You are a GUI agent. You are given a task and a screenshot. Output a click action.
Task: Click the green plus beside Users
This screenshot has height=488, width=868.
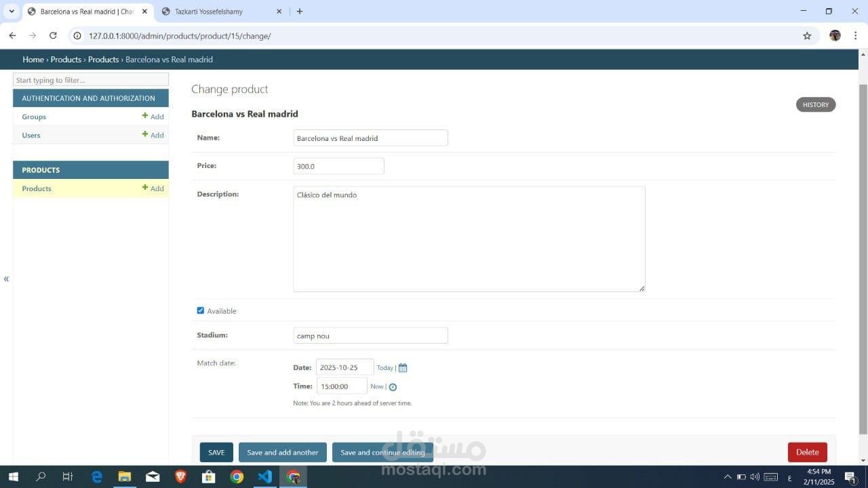[144, 134]
